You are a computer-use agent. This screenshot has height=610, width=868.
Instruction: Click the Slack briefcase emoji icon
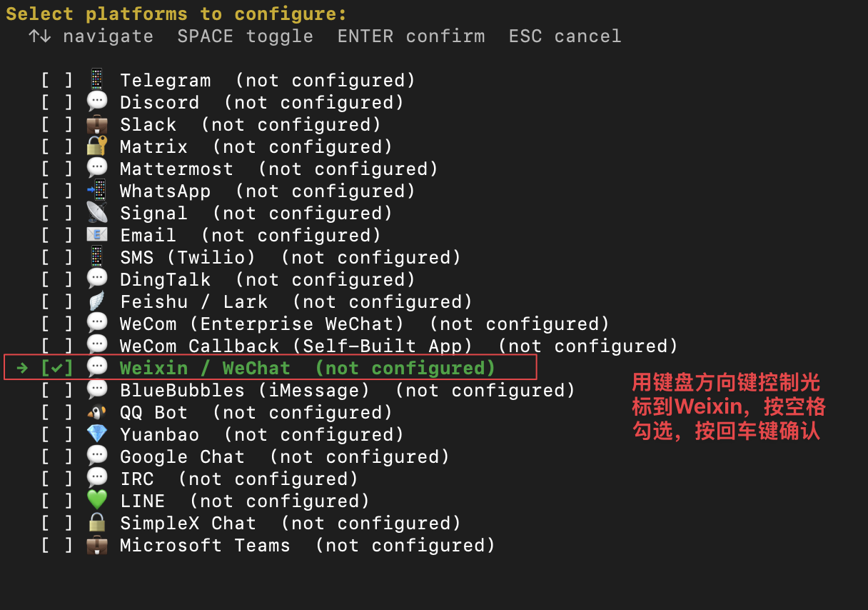click(96, 124)
